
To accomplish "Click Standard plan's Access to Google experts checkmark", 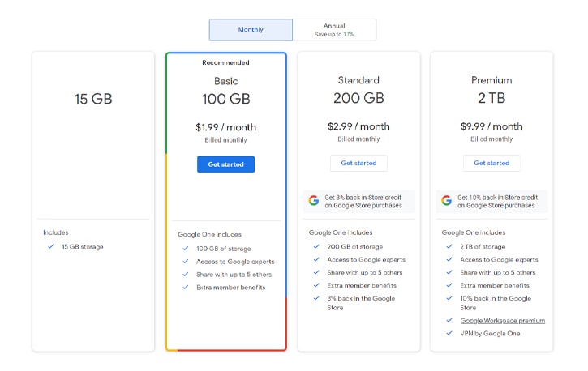I will tap(316, 259).
